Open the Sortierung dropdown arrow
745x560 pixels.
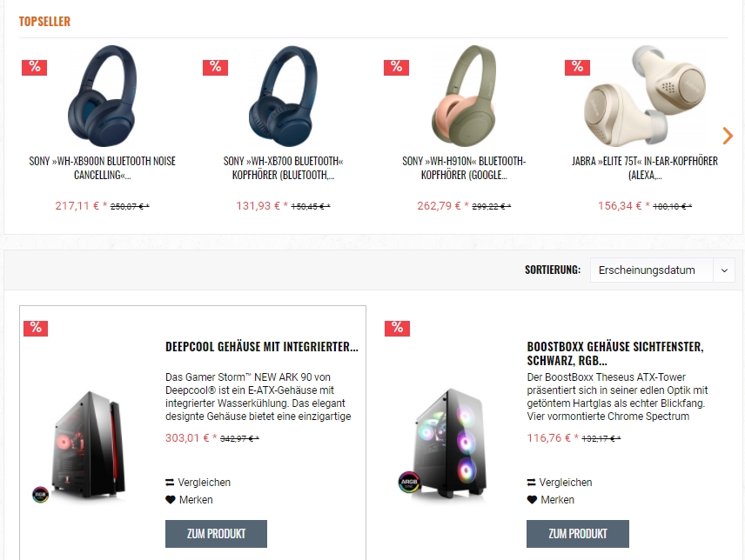pos(724,270)
